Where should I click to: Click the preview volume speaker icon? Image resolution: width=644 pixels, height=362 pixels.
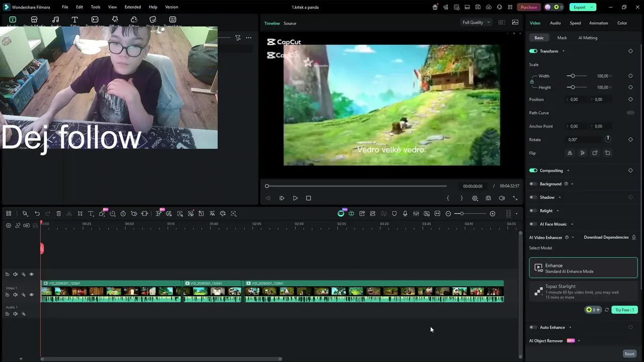point(502,198)
